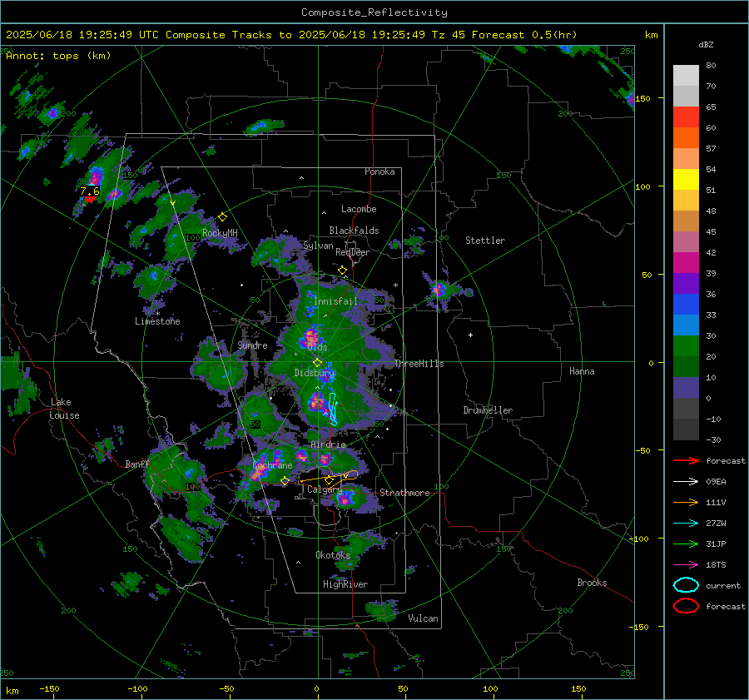Click the 7.6 storm top annotation
The height and width of the screenshot is (700, 749).
click(x=90, y=191)
